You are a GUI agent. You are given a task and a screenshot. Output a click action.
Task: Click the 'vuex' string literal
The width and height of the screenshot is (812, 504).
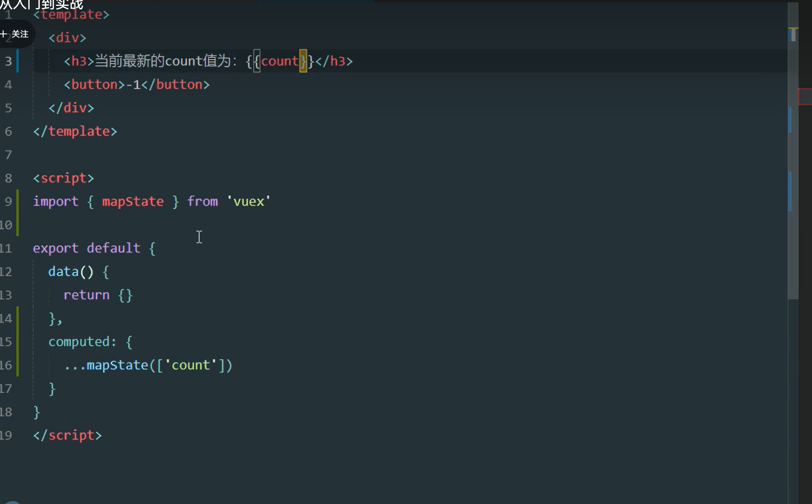point(249,202)
